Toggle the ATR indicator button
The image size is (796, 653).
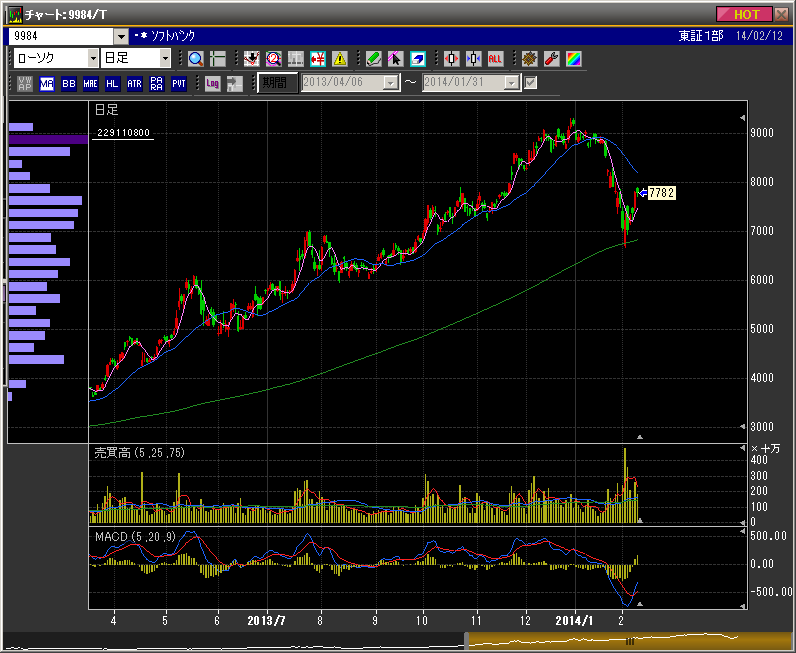click(134, 83)
